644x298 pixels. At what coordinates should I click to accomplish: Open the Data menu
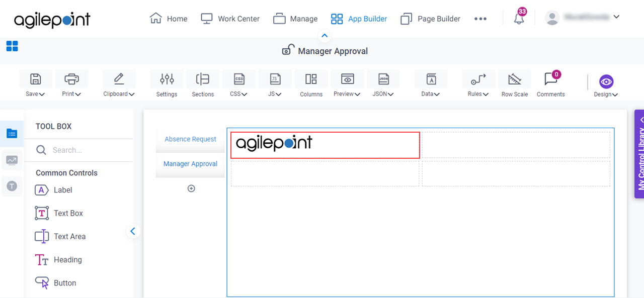[431, 84]
